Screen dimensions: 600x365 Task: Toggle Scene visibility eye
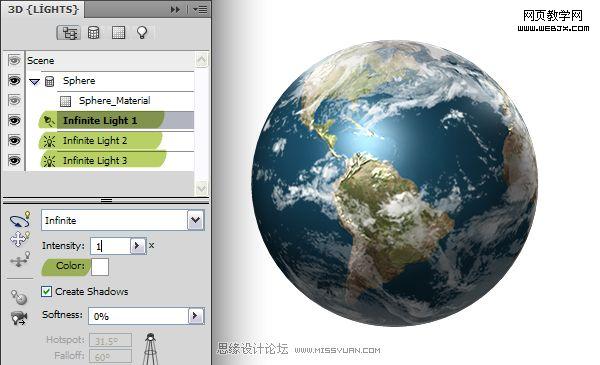pos(14,60)
